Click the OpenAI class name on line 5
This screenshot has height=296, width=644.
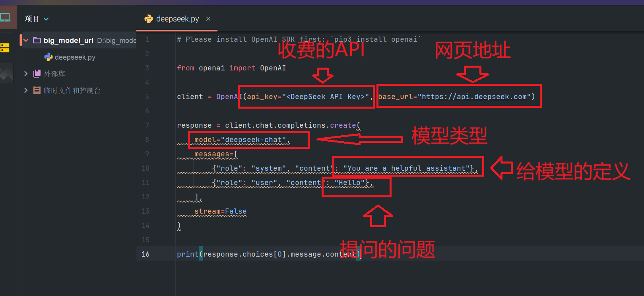click(229, 97)
